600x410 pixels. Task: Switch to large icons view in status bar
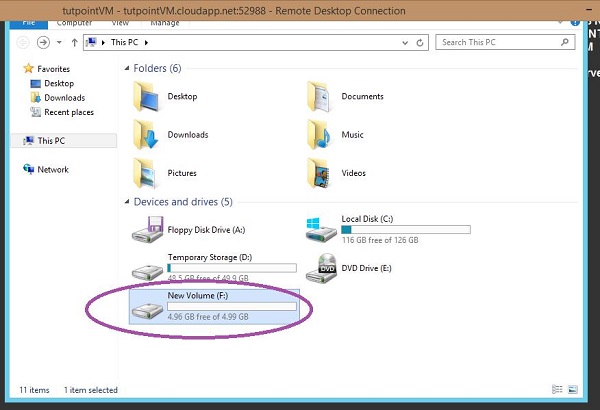tap(571, 389)
